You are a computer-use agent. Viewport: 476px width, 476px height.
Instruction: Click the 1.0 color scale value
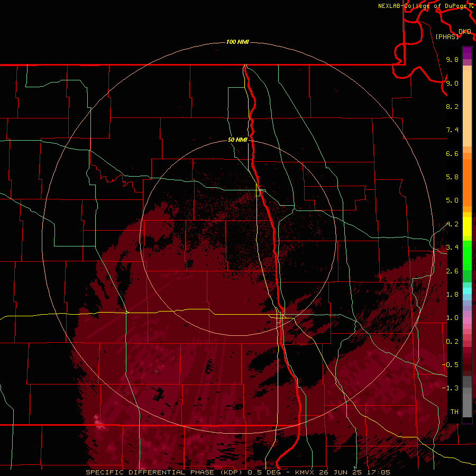coord(452,318)
